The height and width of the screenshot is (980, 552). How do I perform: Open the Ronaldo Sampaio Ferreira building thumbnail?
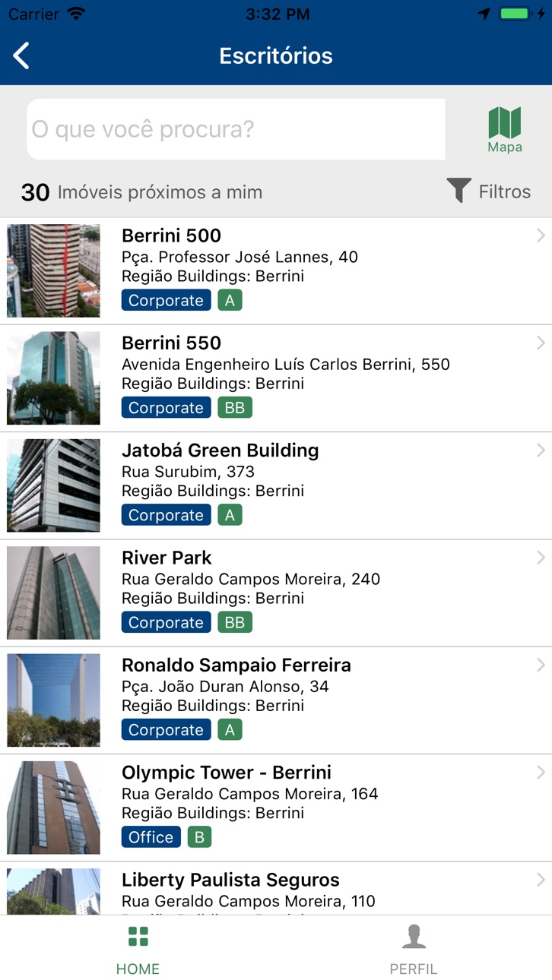click(x=53, y=700)
